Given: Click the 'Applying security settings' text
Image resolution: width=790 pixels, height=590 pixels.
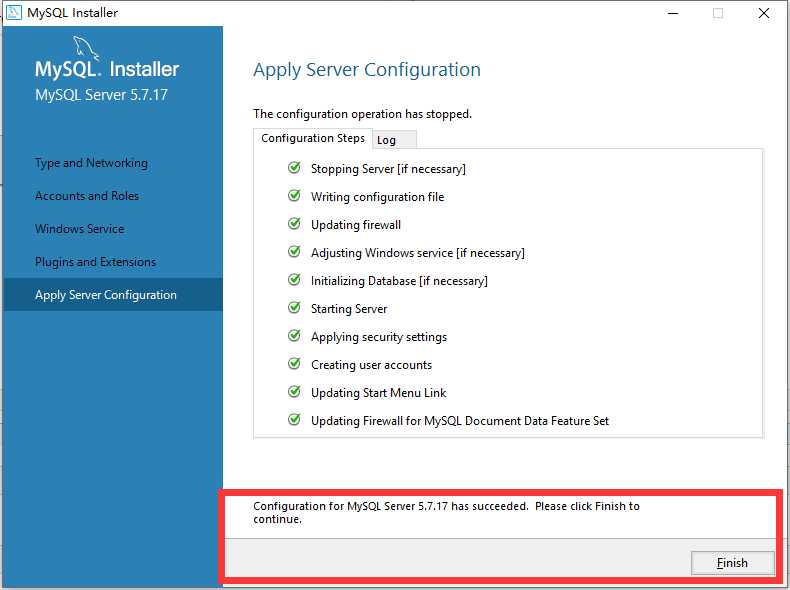Looking at the screenshot, I should (379, 337).
